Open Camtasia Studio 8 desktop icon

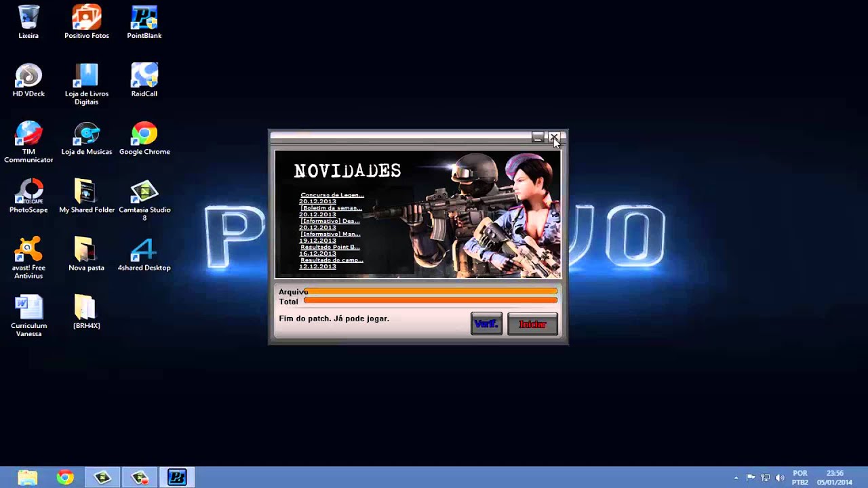coord(144,201)
